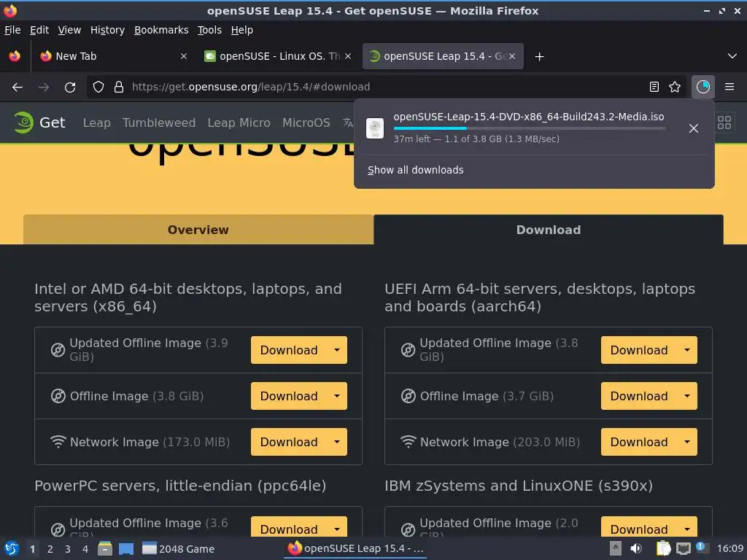Select the Download tab on page
Viewport: 747px width, 560px height.
(x=549, y=230)
